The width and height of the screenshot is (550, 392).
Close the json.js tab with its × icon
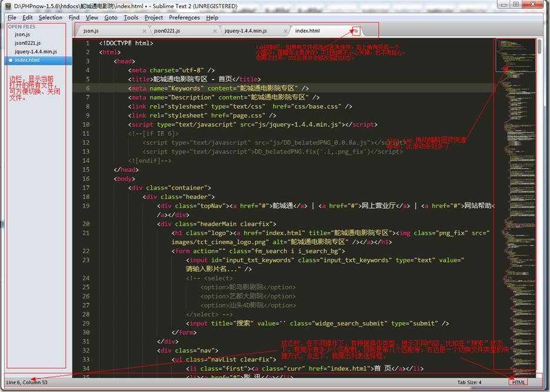tap(145, 30)
